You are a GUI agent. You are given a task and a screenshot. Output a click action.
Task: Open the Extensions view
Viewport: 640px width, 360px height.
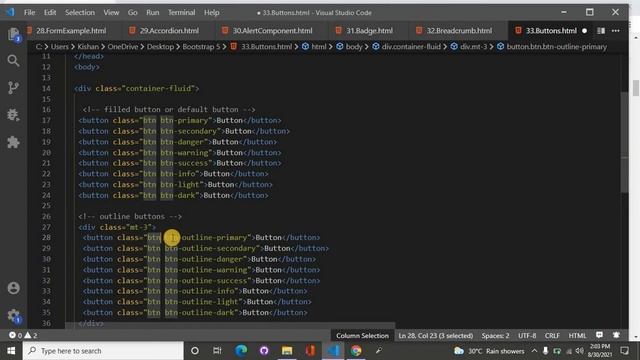click(x=13, y=142)
